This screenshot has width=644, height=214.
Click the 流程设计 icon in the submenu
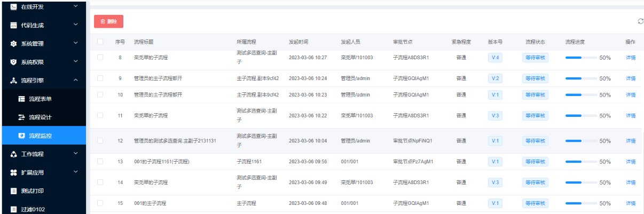(x=22, y=117)
